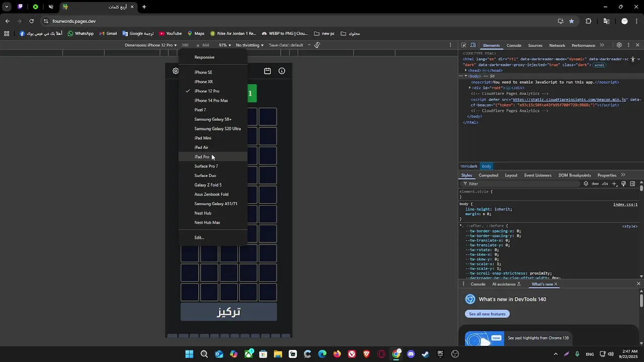
Task: Open the 97% zoom dropdown
Action: pyautogui.click(x=225, y=45)
